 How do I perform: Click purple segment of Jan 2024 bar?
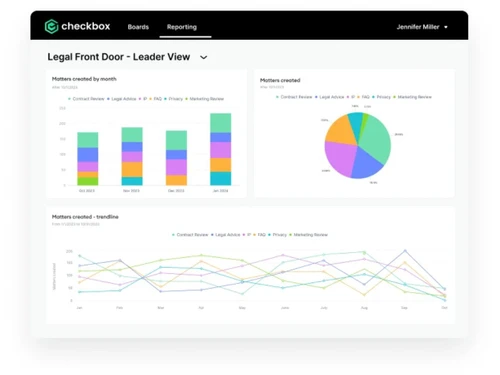click(x=220, y=150)
